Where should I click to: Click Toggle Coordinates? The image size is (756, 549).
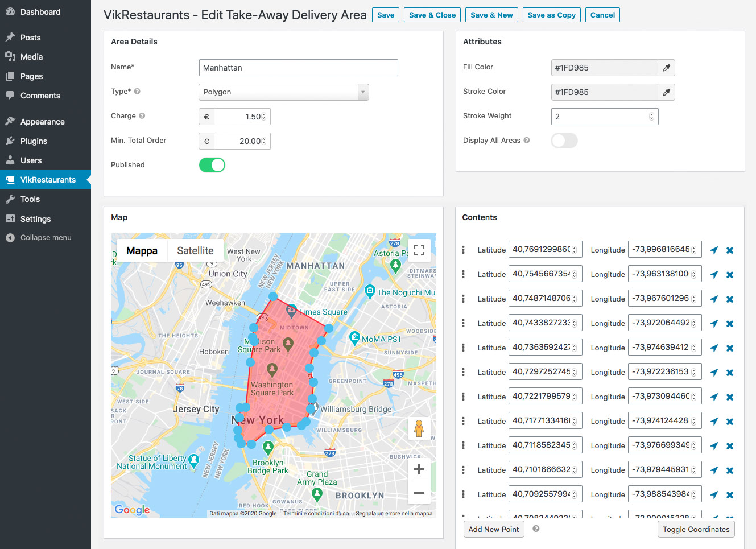(696, 529)
